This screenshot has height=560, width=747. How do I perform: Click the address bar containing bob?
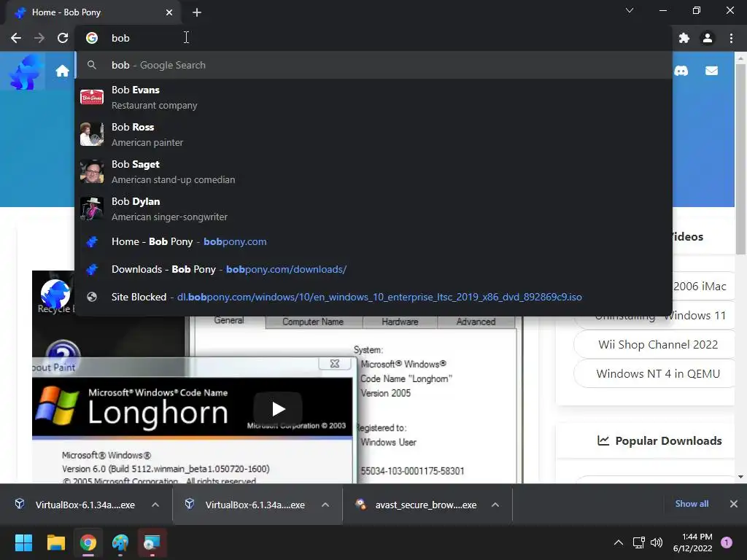pyautogui.click(x=374, y=38)
